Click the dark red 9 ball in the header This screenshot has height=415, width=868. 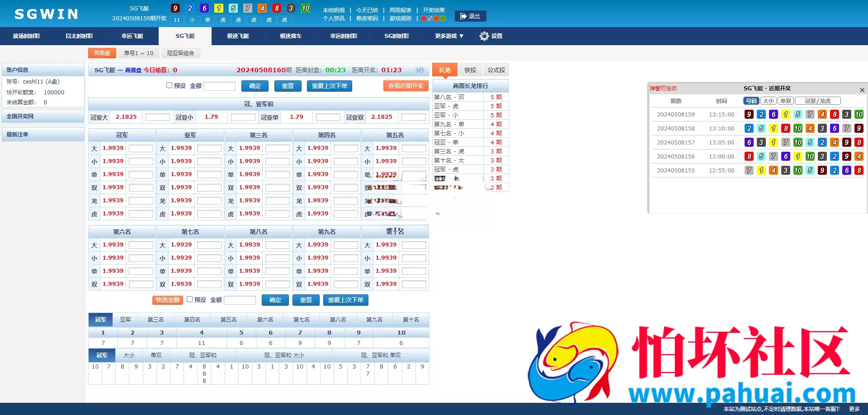point(175,8)
